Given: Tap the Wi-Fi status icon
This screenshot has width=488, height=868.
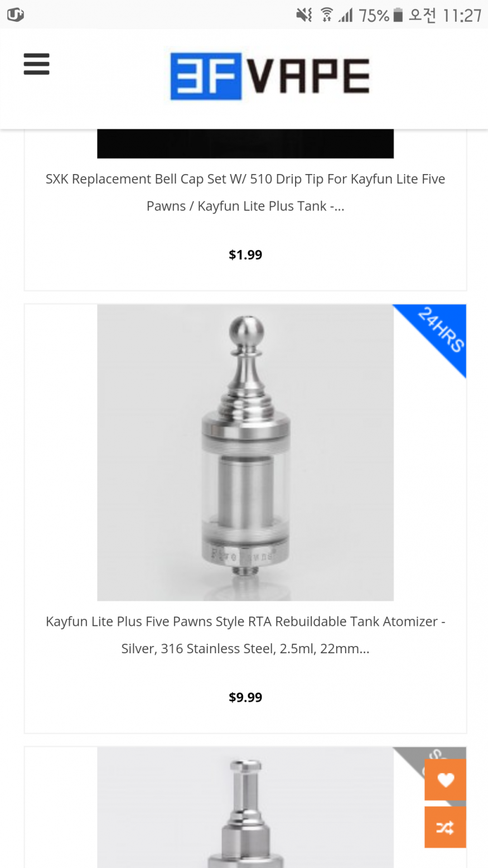Looking at the screenshot, I should tap(327, 15).
